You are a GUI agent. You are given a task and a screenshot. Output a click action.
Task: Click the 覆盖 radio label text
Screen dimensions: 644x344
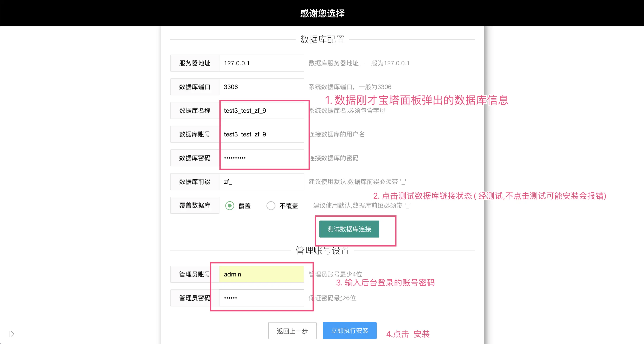point(244,206)
